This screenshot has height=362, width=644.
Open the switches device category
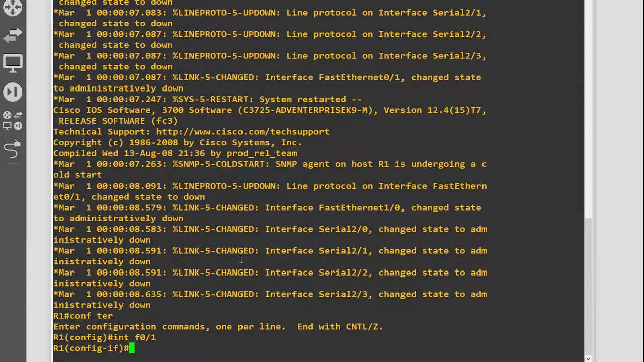click(13, 35)
